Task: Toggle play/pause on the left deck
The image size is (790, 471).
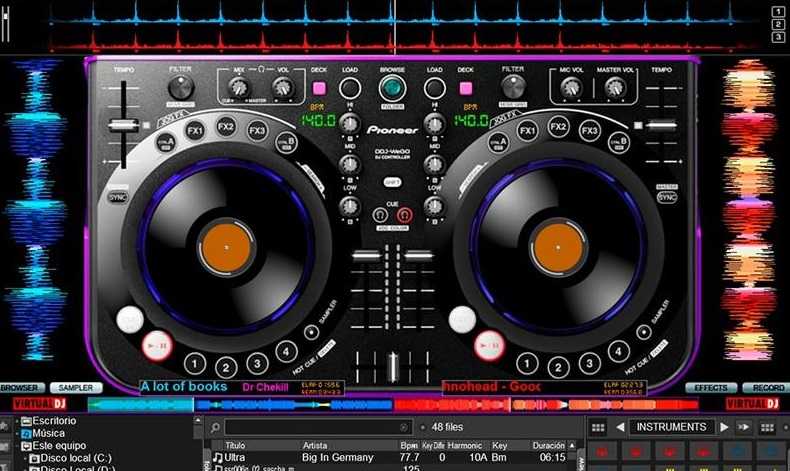Action: click(157, 346)
